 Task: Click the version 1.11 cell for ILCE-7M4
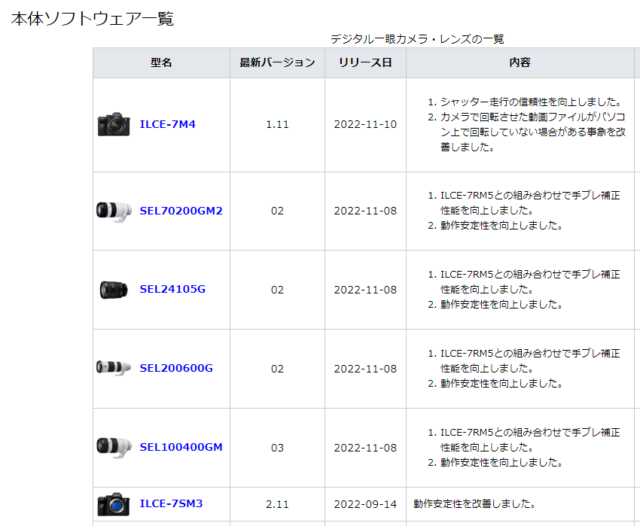tap(277, 125)
